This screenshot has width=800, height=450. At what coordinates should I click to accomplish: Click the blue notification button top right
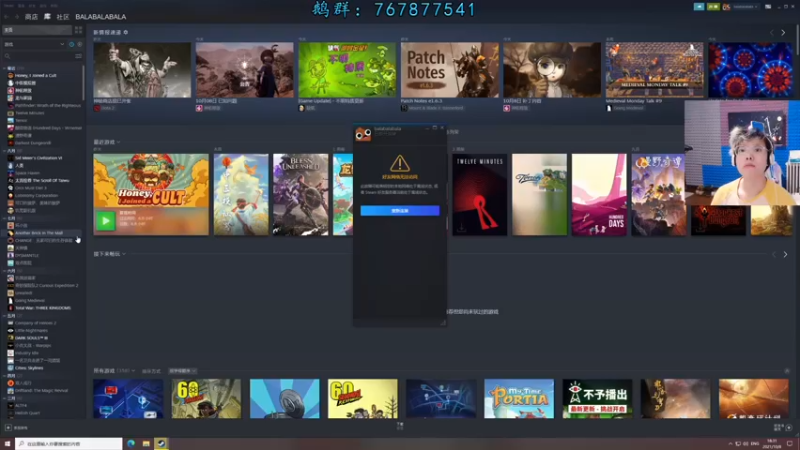(699, 7)
